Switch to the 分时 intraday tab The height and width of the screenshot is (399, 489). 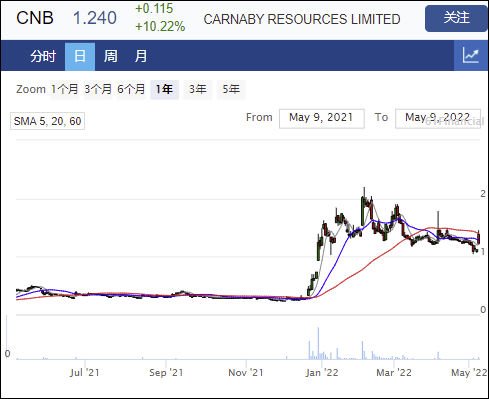tap(43, 56)
